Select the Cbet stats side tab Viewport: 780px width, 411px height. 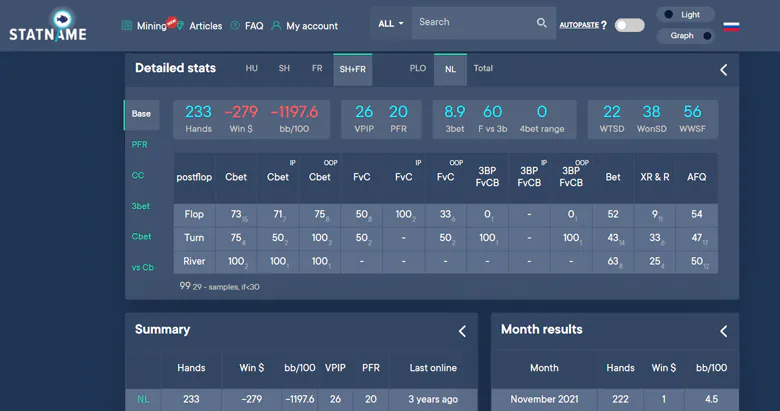tap(141, 237)
